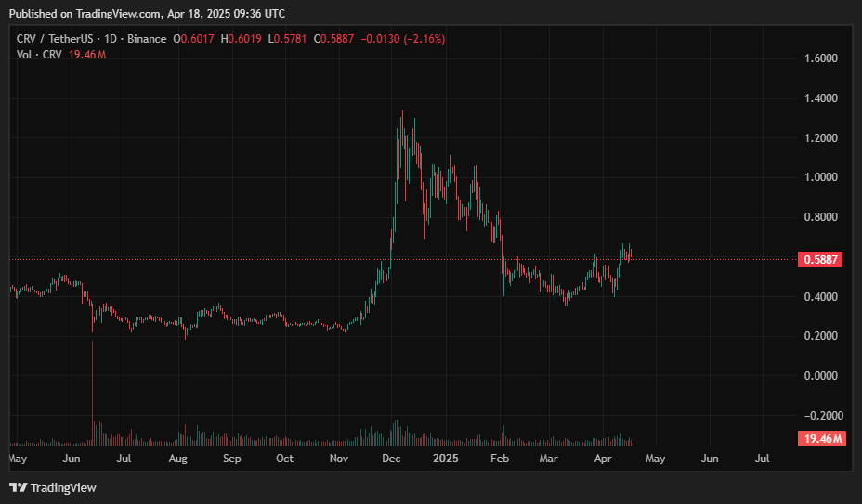Click the red 19.46M volume axis tag
The image size is (862, 504).
pyautogui.click(x=819, y=439)
